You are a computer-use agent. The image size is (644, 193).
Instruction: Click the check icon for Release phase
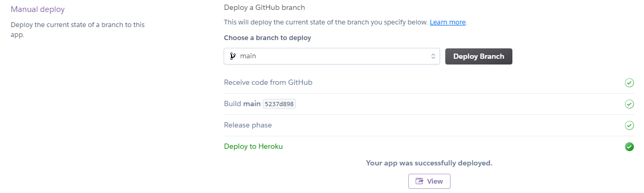(629, 125)
